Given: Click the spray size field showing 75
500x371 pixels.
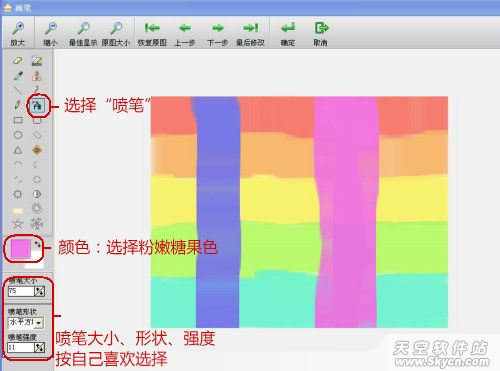Looking at the screenshot, I should coord(21,291).
